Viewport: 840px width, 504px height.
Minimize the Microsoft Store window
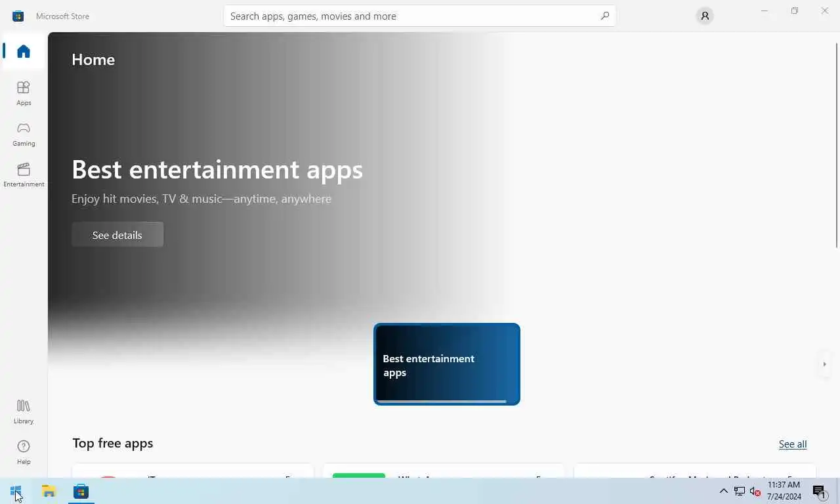pyautogui.click(x=764, y=10)
